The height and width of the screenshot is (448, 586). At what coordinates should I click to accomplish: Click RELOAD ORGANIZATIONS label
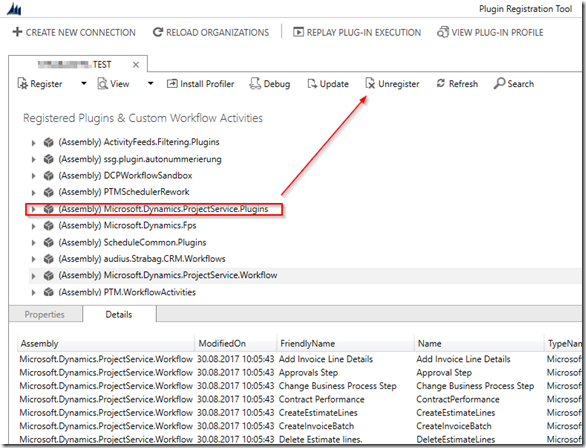[x=218, y=33]
